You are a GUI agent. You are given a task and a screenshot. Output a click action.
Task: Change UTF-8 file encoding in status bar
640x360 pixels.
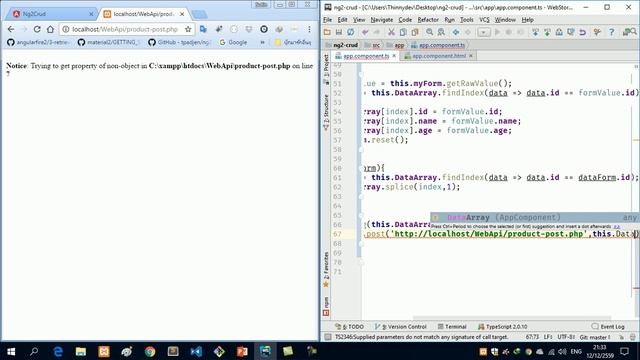coord(566,337)
